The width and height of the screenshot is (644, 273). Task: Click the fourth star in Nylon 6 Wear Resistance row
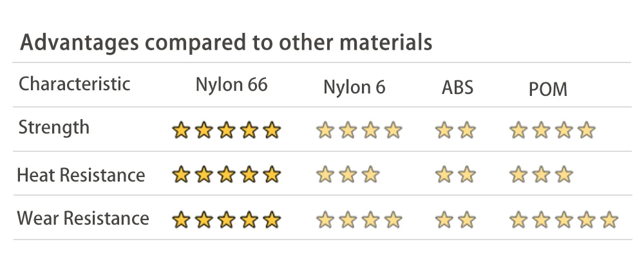pyautogui.click(x=393, y=220)
